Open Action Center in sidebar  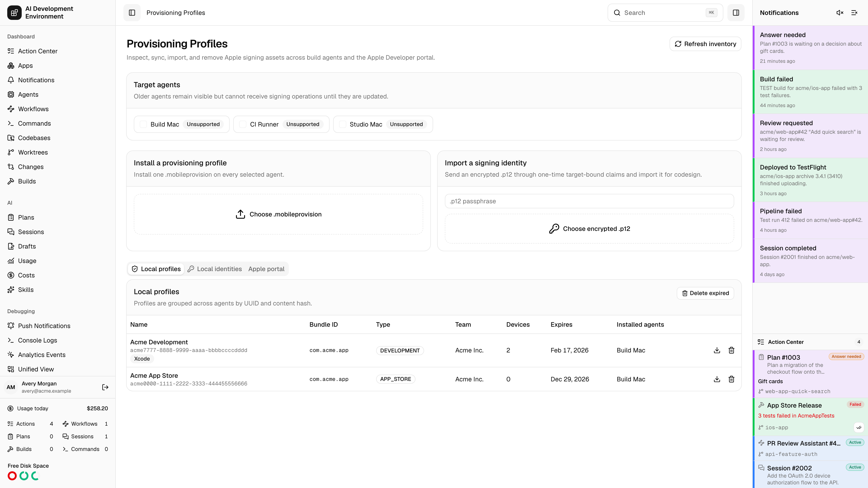pos(58,51)
